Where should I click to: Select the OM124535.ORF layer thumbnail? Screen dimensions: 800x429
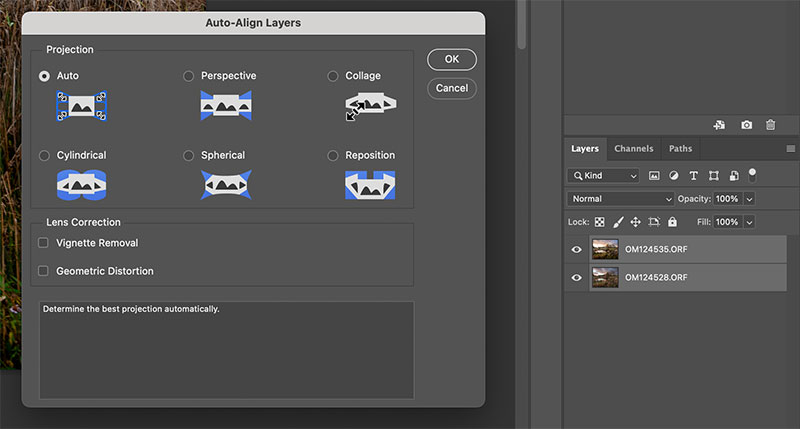tap(605, 249)
